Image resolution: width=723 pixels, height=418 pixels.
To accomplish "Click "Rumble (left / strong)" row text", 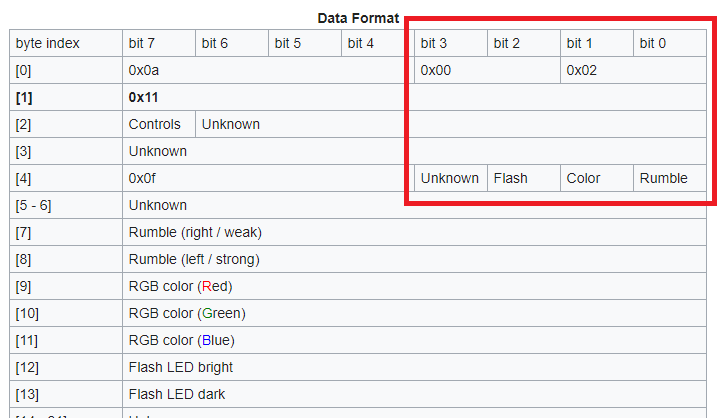I will pos(194,259).
